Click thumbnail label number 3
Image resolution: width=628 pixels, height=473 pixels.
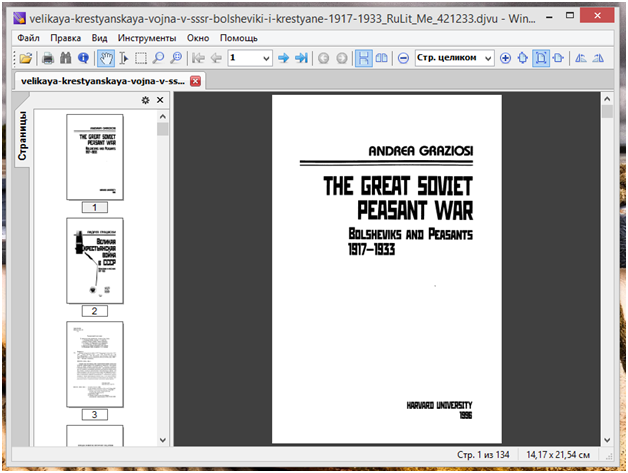(95, 415)
